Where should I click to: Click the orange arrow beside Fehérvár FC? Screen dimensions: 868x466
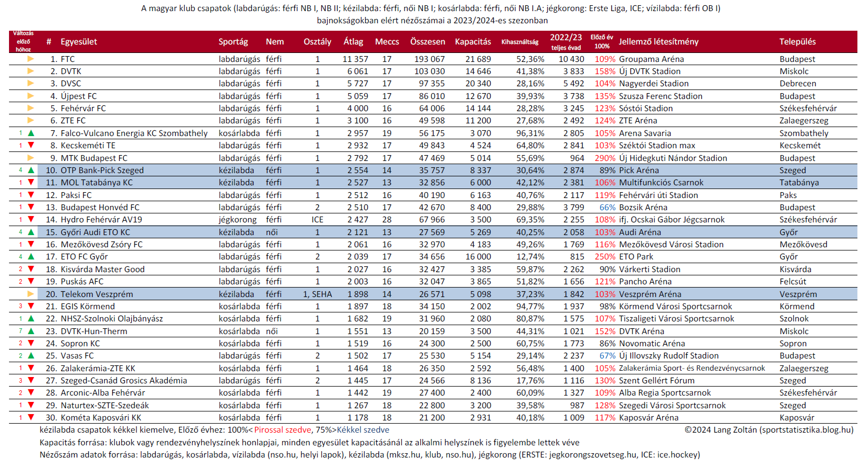[31, 108]
